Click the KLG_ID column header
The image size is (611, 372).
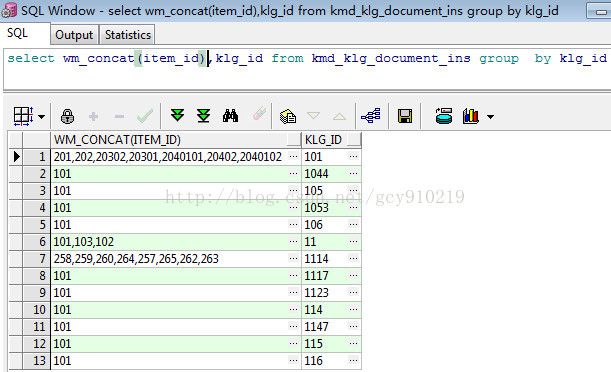pos(331,139)
